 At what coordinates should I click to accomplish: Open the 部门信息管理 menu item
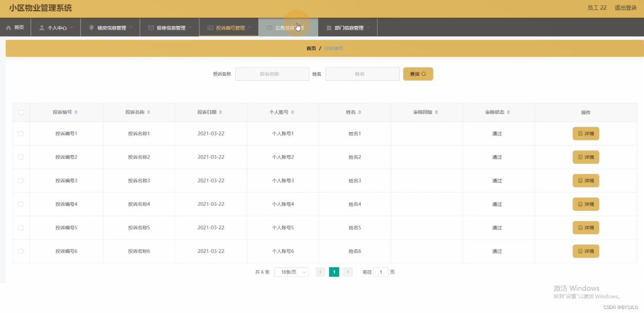coord(348,27)
